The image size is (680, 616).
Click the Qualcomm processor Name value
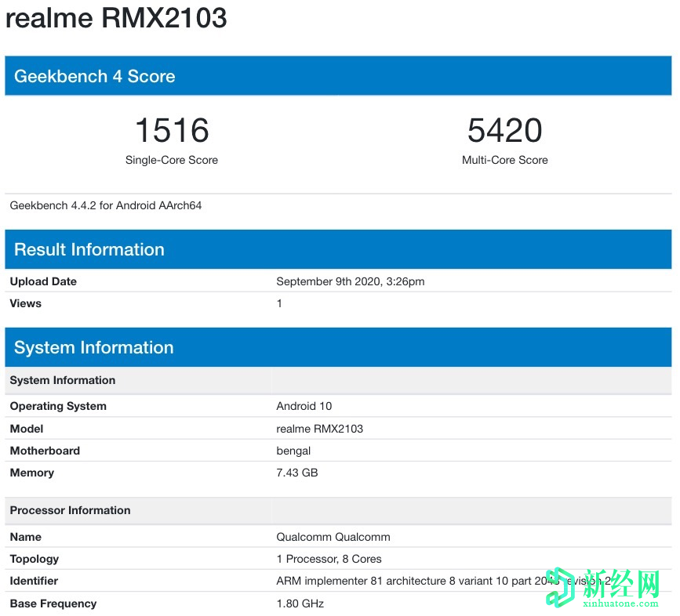point(333,537)
